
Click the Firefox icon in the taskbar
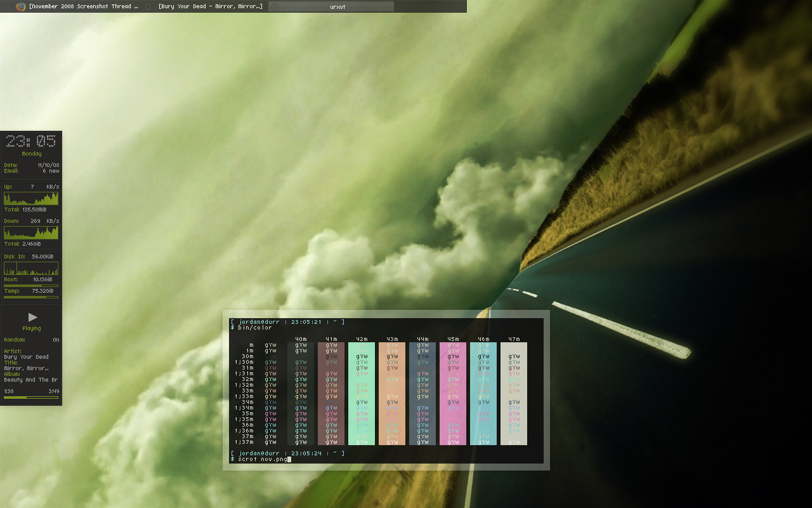pyautogui.click(x=21, y=6)
